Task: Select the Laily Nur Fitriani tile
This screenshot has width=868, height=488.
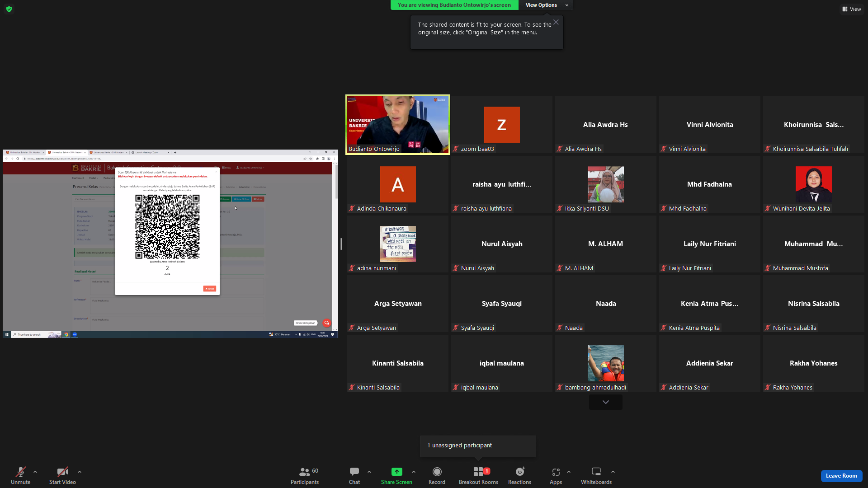Action: [x=710, y=244]
